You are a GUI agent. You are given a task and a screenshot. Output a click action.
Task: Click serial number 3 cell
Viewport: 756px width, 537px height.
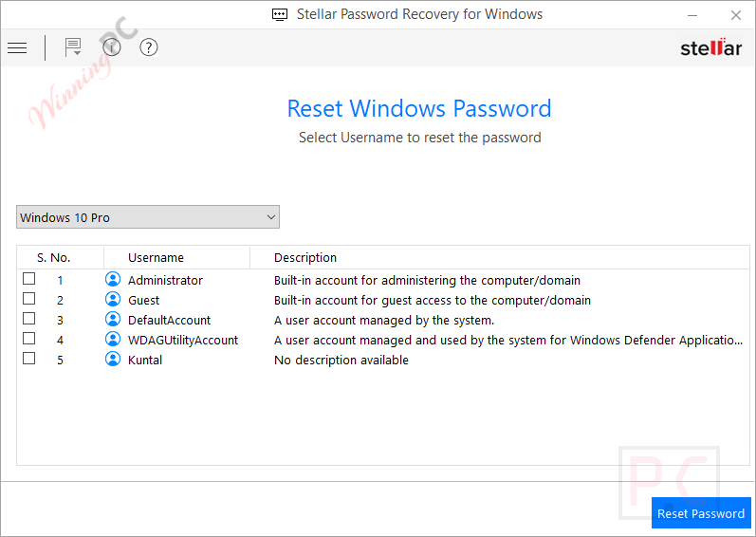[60, 320]
